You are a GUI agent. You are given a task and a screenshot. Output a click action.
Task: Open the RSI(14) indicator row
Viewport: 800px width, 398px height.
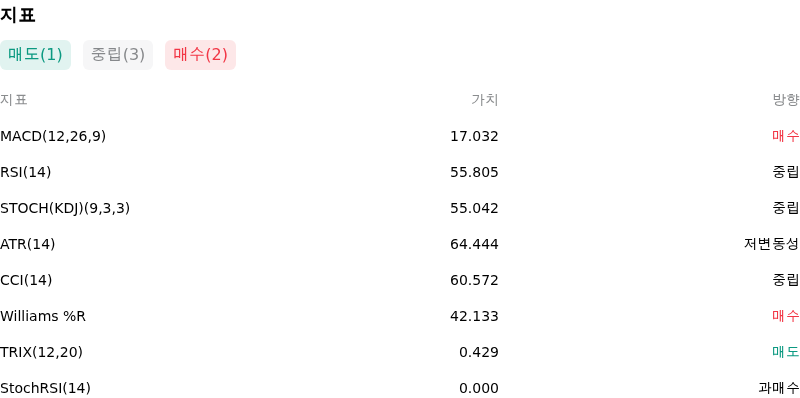point(400,172)
